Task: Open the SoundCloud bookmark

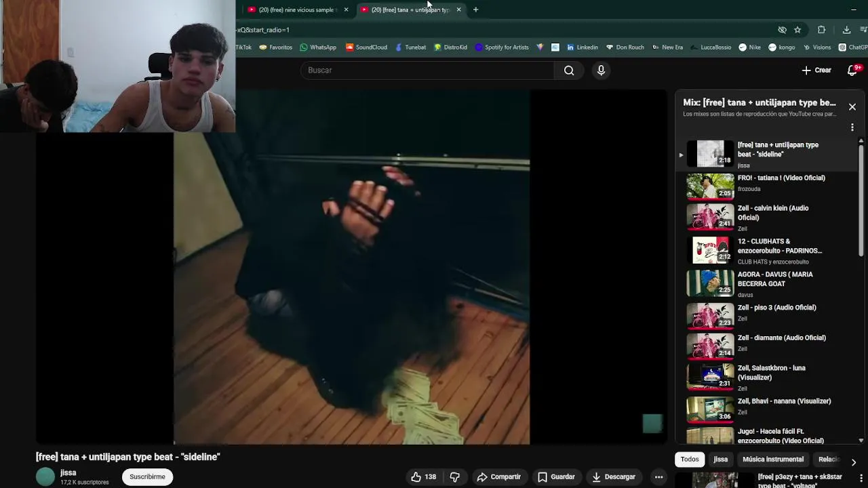Action: pos(366,47)
